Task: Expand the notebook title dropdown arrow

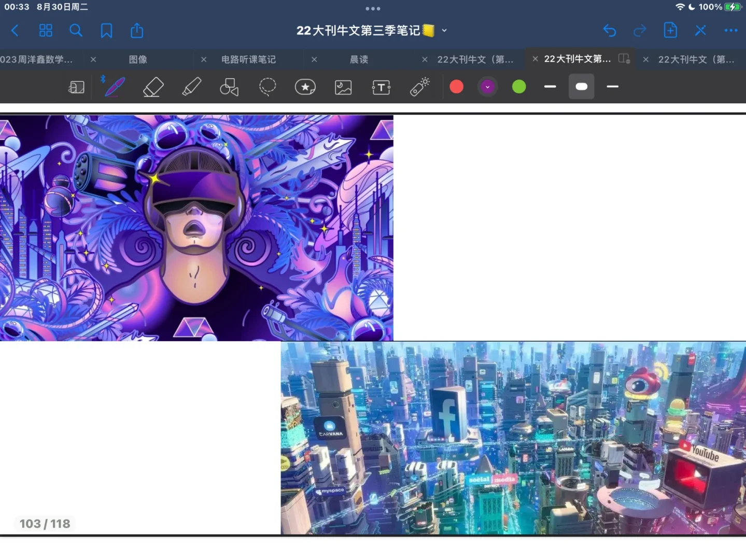Action: (444, 31)
